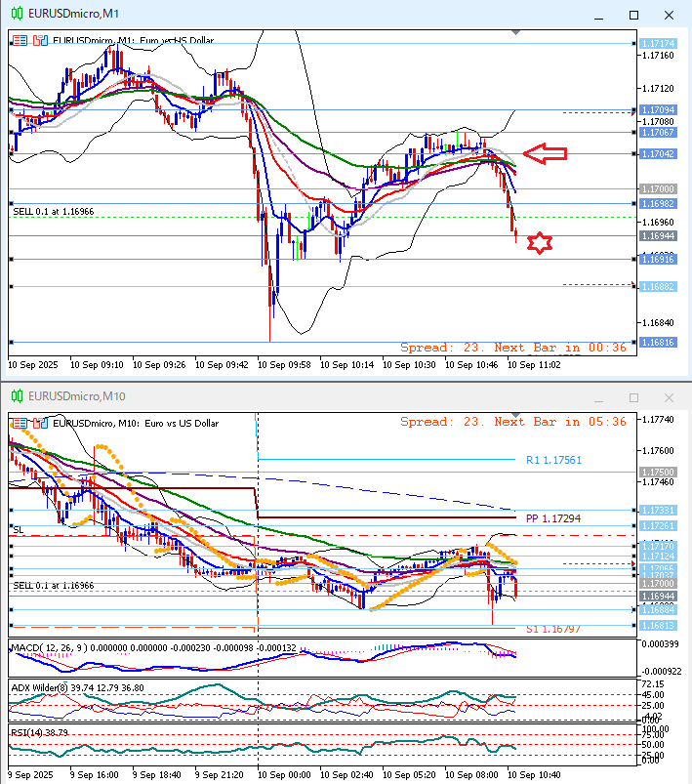Maximize the EURUSDmicro,M1 chart window
This screenshot has height=784, width=692.
633,15
